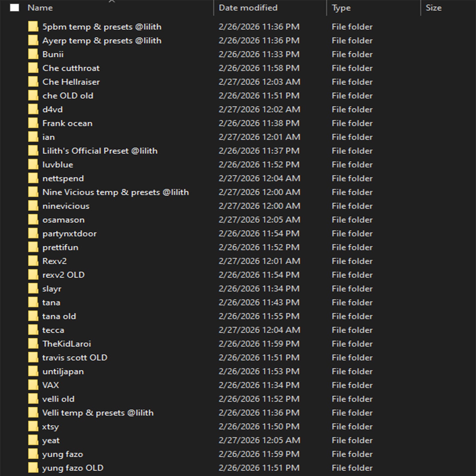Click the ninevicious folder icon

tap(33, 206)
